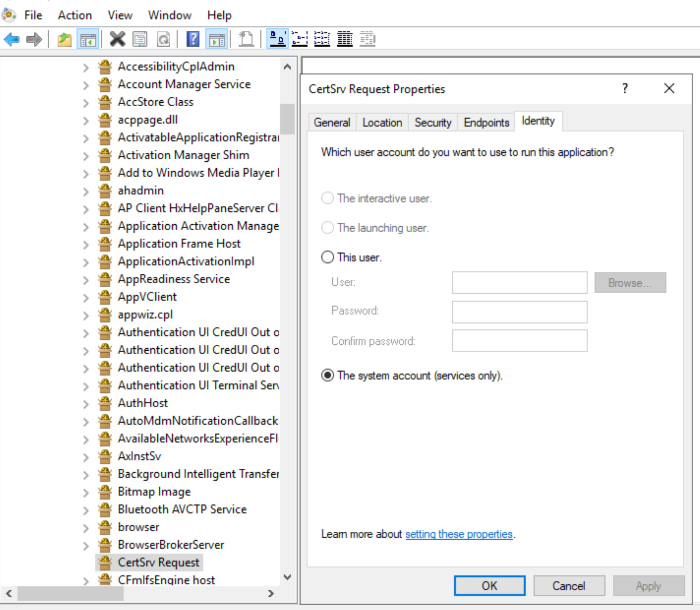Select Bluetooth AVCTP Service item
Viewport: 700px width, 610px height.
tap(182, 509)
